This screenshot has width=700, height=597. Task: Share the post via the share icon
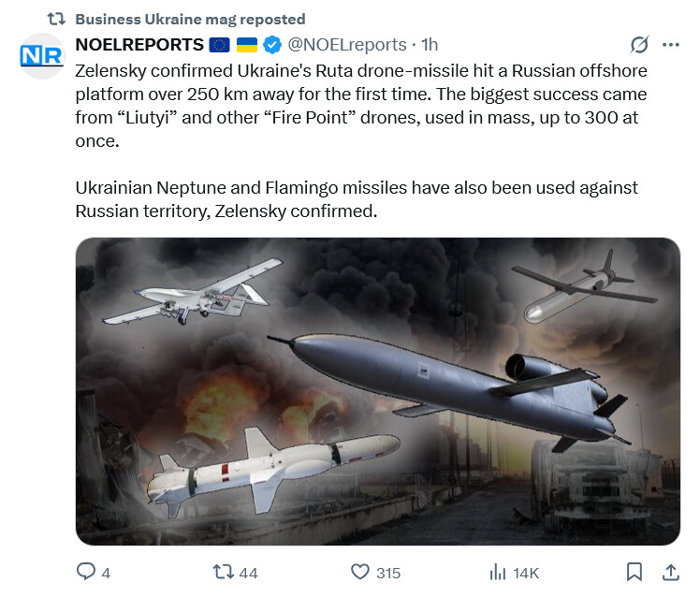pyautogui.click(x=670, y=572)
